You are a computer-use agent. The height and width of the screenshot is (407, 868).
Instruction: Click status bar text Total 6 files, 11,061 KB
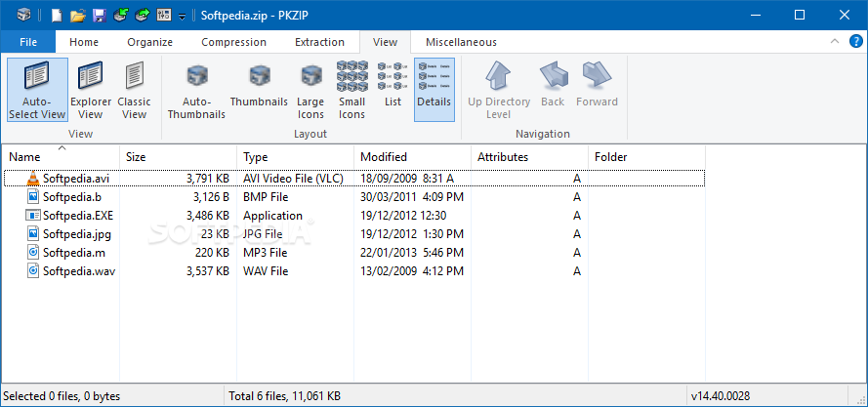(284, 396)
